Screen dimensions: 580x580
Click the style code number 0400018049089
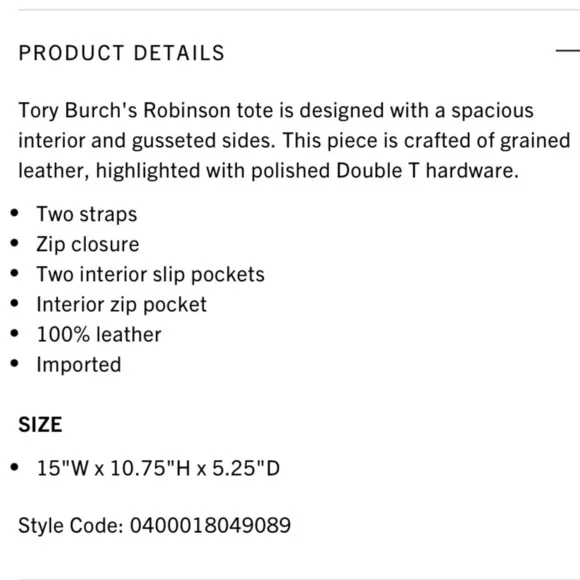click(210, 525)
